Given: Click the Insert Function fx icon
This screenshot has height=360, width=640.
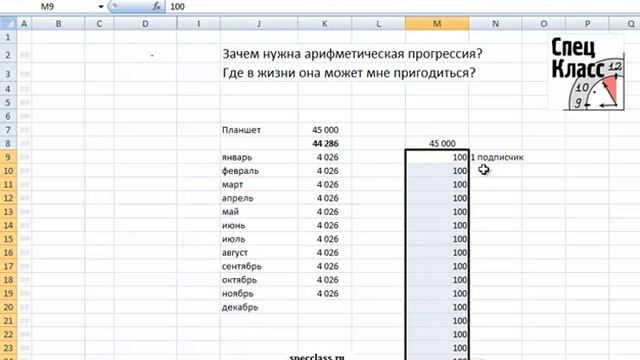Looking at the screenshot, I should pyautogui.click(x=156, y=7).
